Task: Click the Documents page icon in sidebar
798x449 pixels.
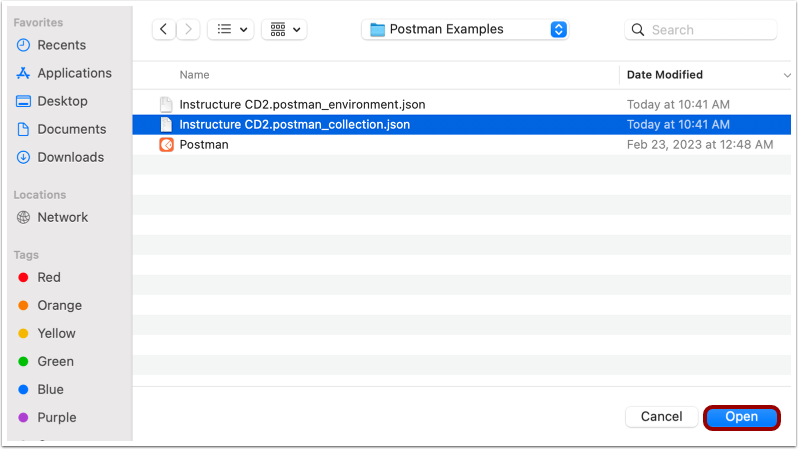Action: 23,129
